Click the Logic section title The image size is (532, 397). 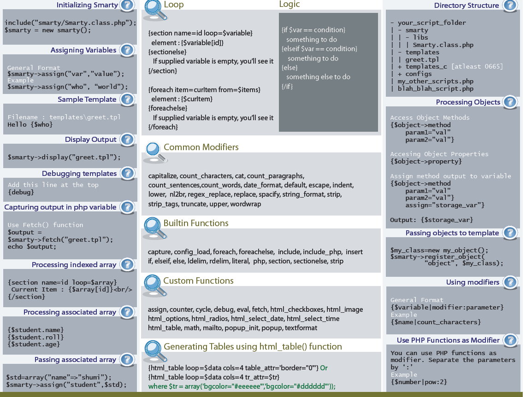click(290, 5)
